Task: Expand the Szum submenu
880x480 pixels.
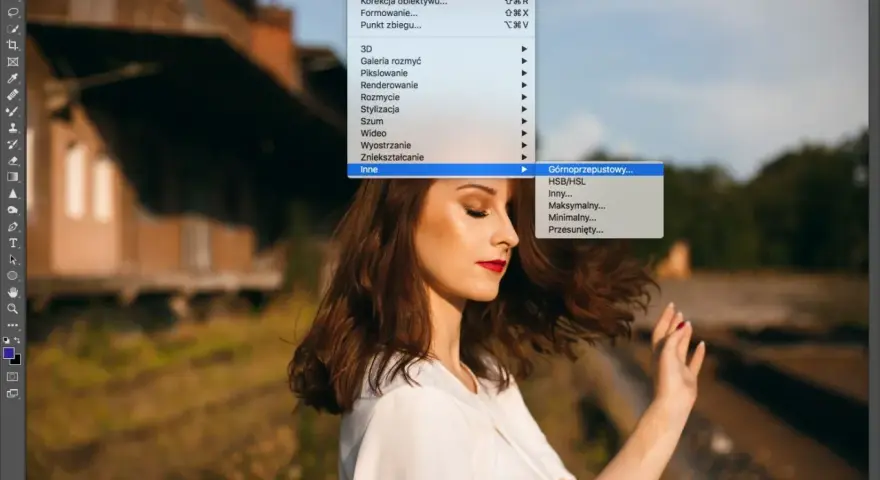Action: tap(441, 121)
